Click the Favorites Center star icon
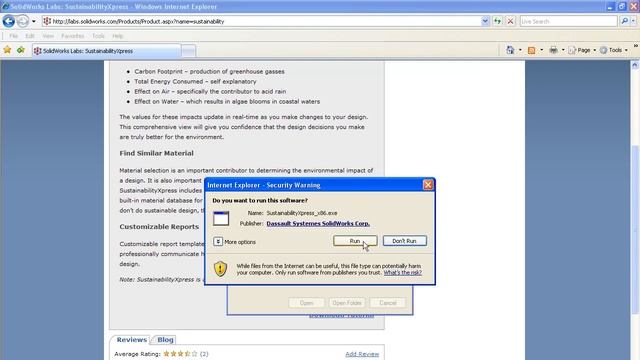640x360 pixels. [7, 50]
